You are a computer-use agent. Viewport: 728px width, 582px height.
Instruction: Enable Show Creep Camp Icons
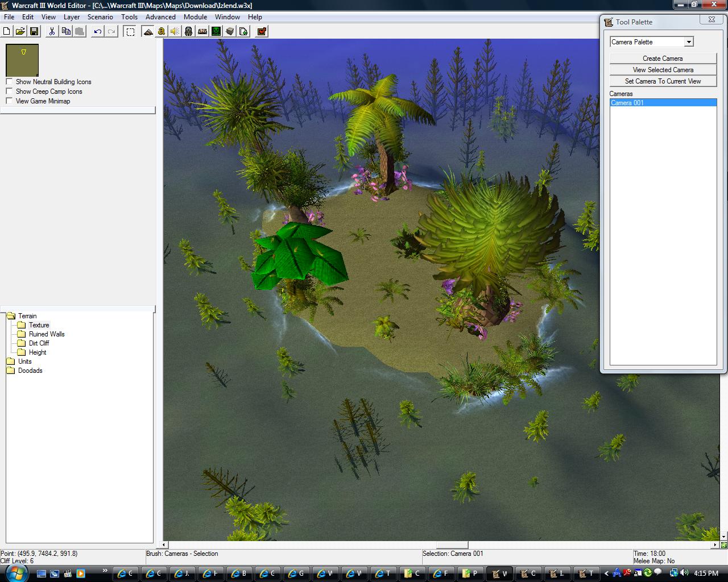coord(9,92)
